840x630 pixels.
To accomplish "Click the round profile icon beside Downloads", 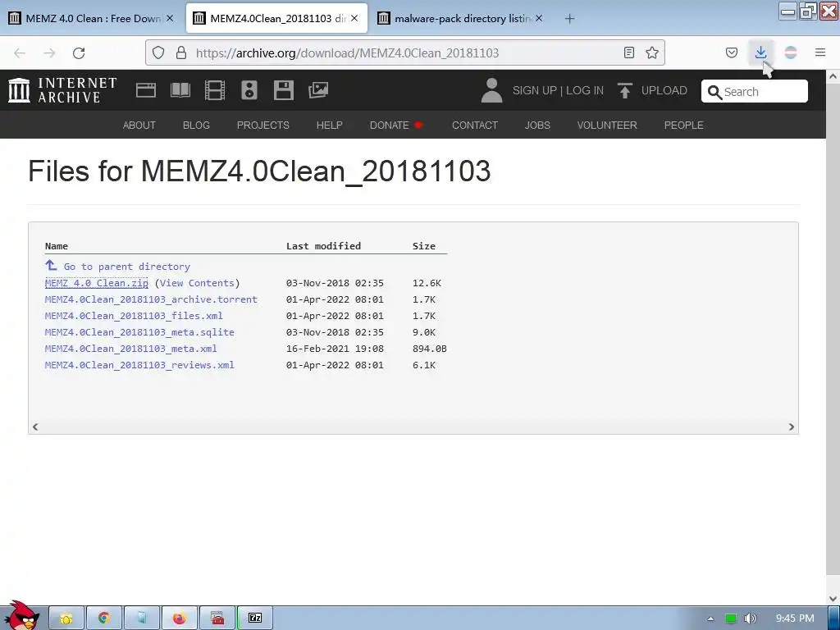I will 791,52.
